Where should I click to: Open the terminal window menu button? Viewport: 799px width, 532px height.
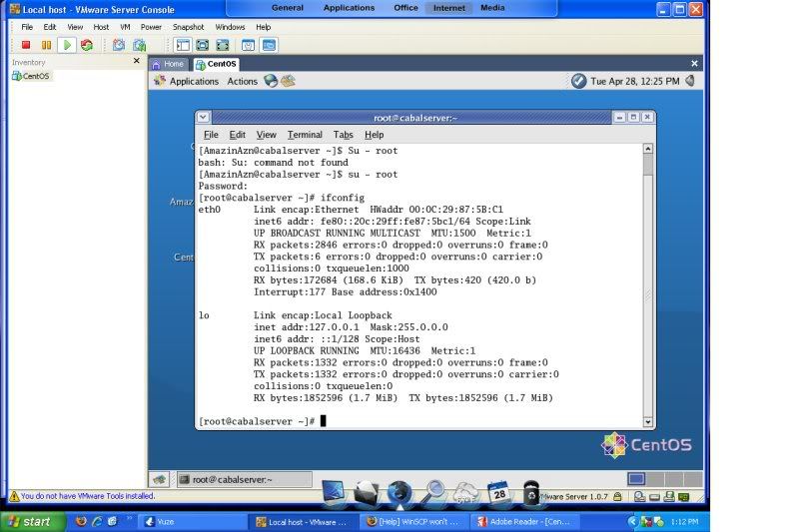[204, 118]
